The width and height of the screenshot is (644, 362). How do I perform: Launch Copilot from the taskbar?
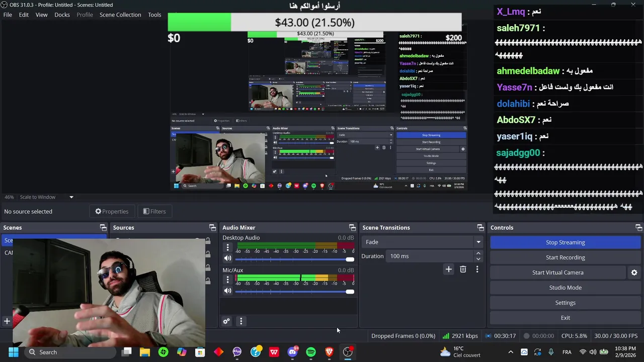182,352
